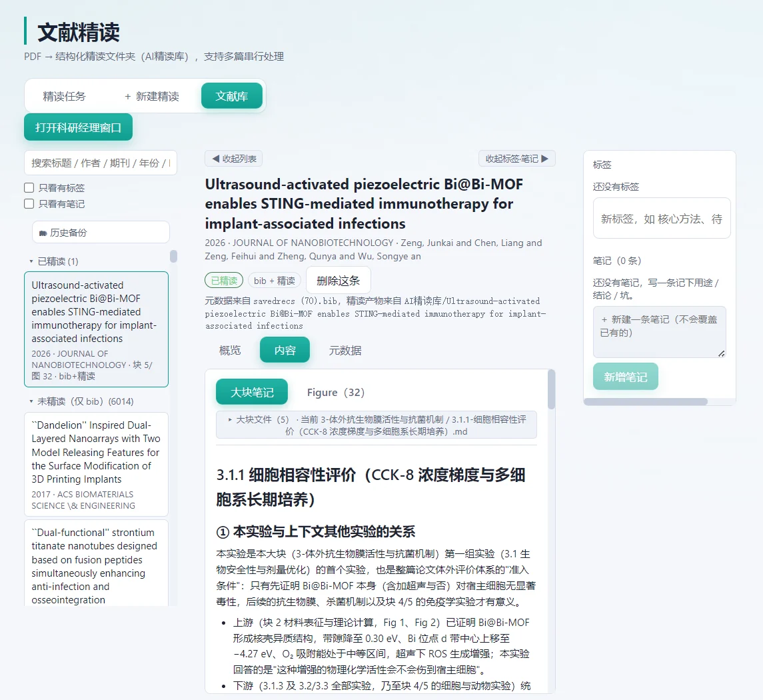The image size is (763, 700).
Task: Collapse the 已精读 (1) group
Action: 53,261
